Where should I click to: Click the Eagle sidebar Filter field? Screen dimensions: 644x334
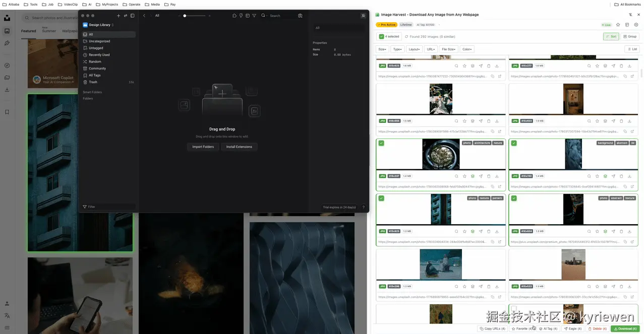108,207
